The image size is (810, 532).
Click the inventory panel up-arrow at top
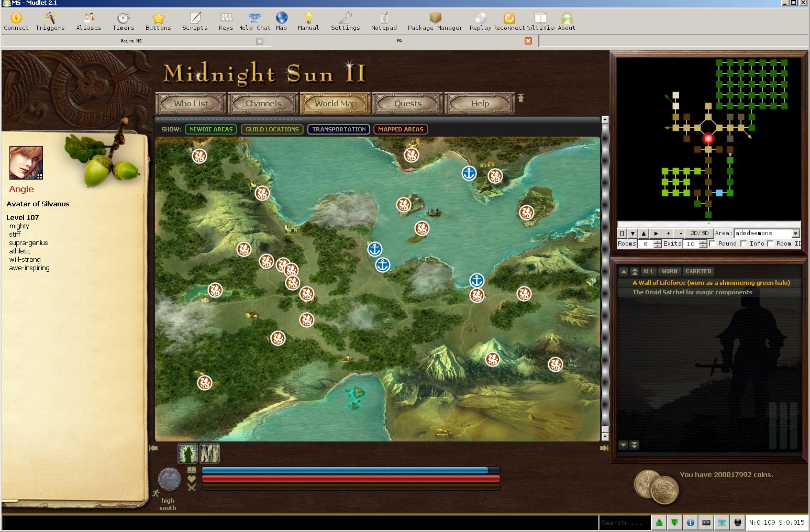coord(624,271)
